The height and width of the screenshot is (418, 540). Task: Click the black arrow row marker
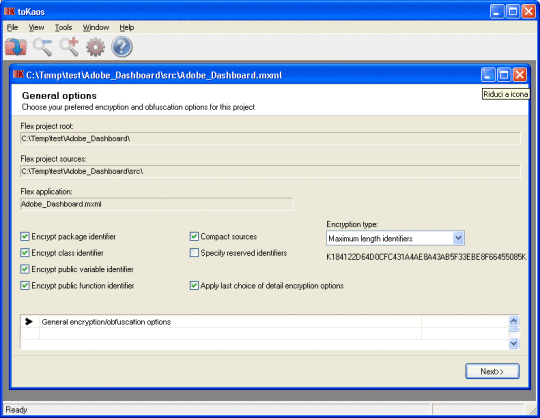29,321
